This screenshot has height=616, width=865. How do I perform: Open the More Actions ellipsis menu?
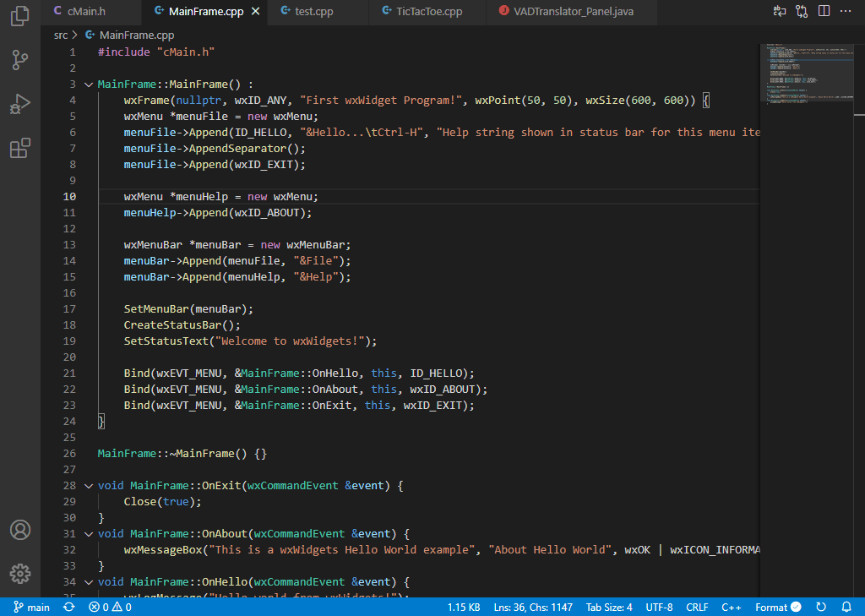pos(846,11)
